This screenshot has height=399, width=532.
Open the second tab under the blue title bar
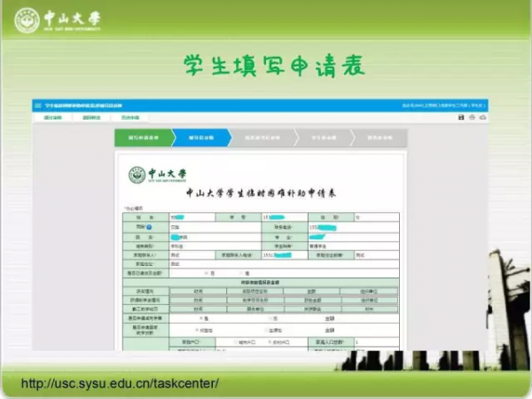coord(90,117)
